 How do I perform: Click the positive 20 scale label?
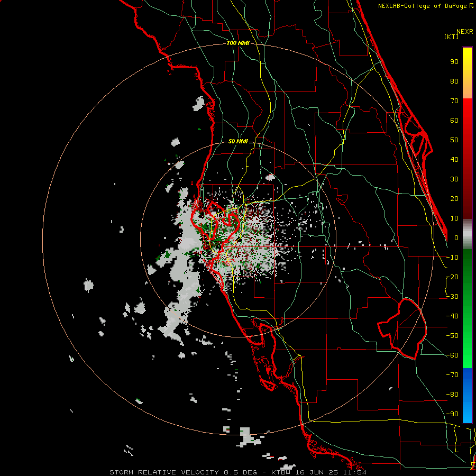(454, 199)
